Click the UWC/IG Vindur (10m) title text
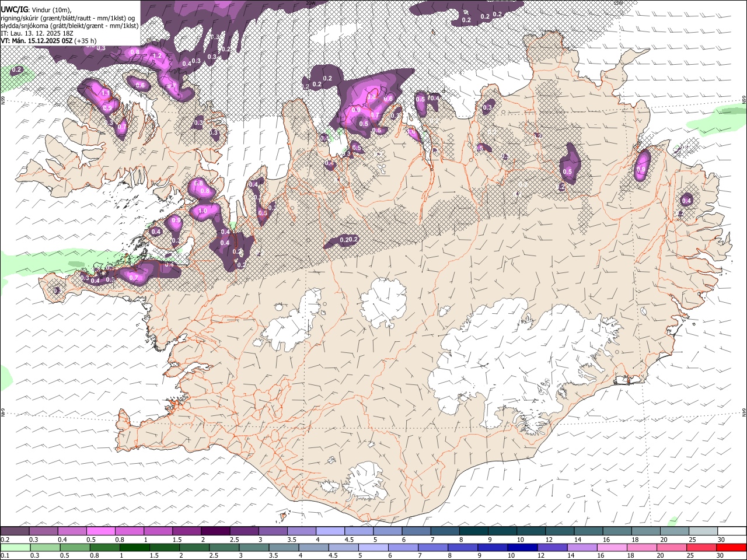This screenshot has height=560, width=747. [x=36, y=9]
